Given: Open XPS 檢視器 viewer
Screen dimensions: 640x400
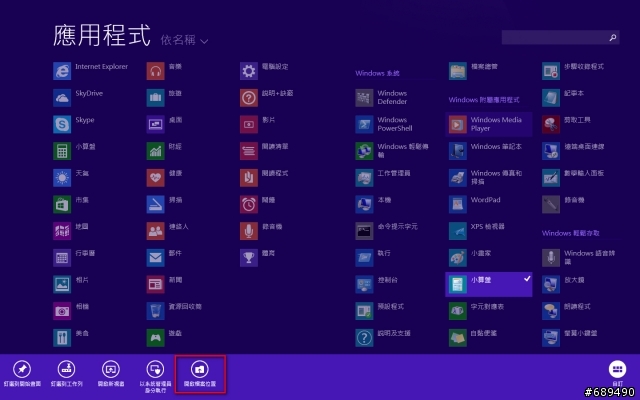Looking at the screenshot, I should (477, 231).
